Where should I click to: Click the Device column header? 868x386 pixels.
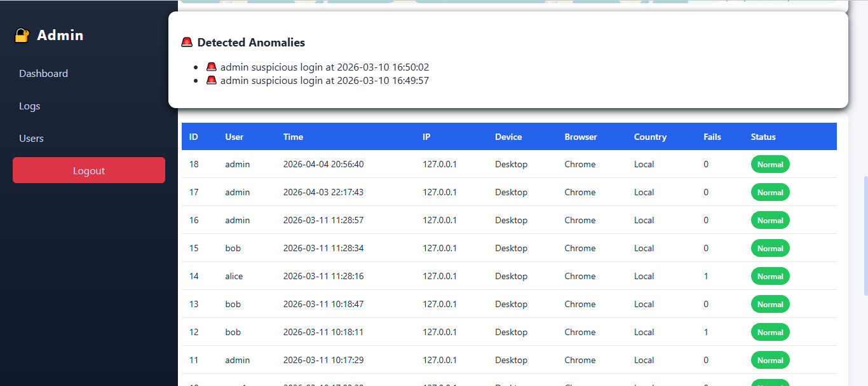coord(508,137)
